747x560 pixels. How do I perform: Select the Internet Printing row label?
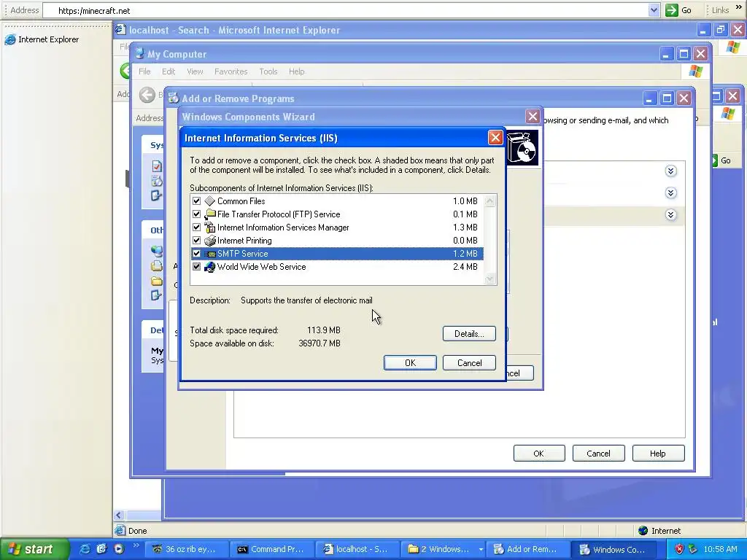(244, 241)
